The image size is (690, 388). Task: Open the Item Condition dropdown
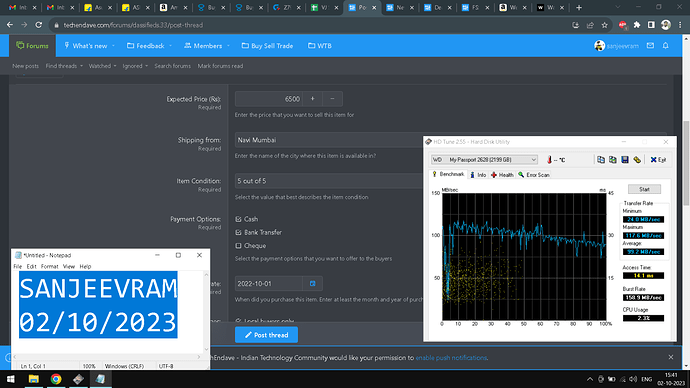pyautogui.click(x=328, y=181)
